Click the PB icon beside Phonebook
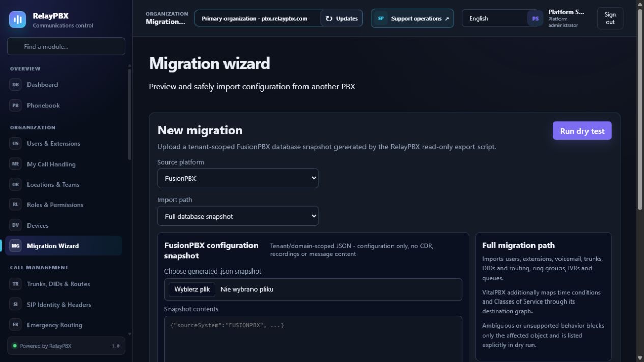Screen dimensions: 644x362 15,105
